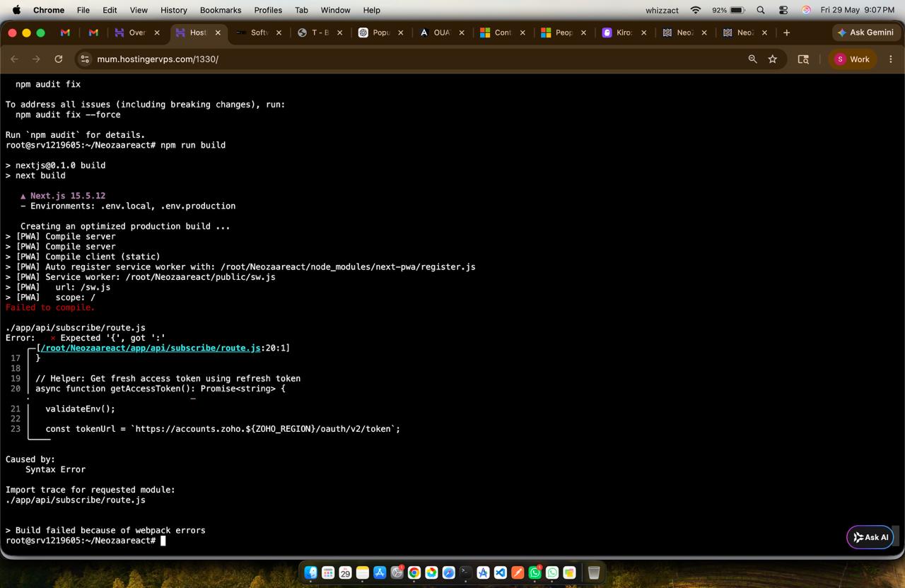Viewport: 905px width, 588px height.
Task: Open the Profiles menu
Action: point(268,10)
